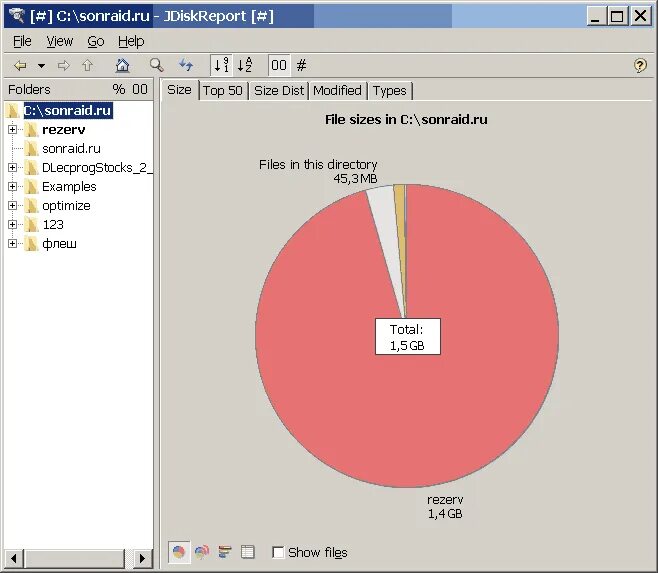Click the forward navigation arrow
This screenshot has width=658, height=573.
click(x=63, y=65)
